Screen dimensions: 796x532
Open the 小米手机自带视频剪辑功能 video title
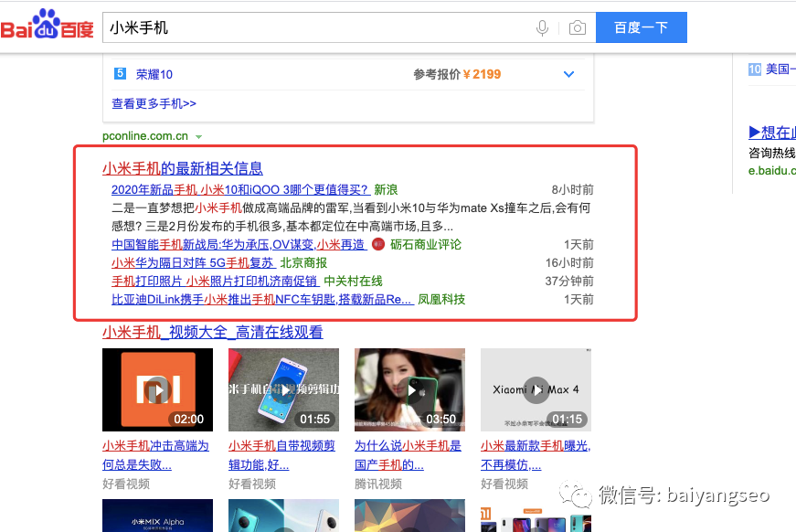point(281,455)
